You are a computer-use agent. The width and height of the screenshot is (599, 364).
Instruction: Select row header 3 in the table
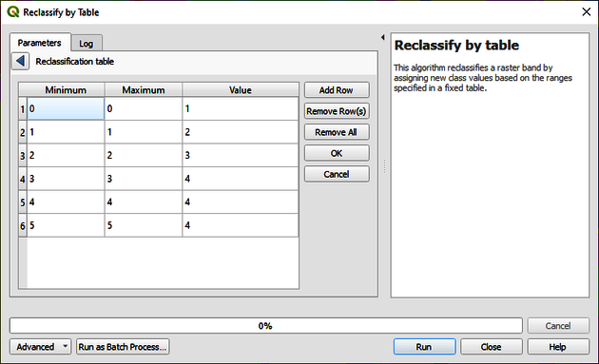pos(23,156)
